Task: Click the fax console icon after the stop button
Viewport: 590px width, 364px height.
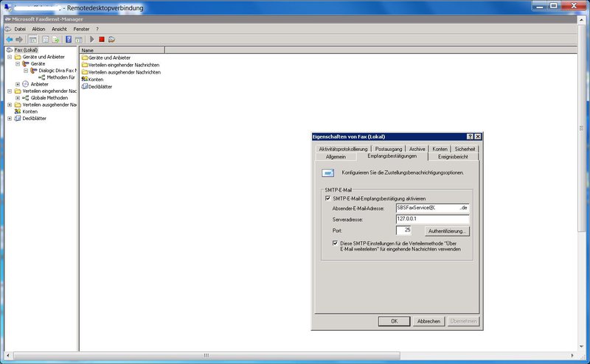Action: pos(111,40)
